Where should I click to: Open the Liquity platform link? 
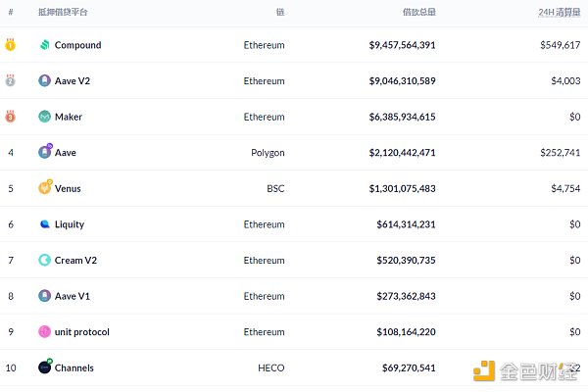(70, 224)
